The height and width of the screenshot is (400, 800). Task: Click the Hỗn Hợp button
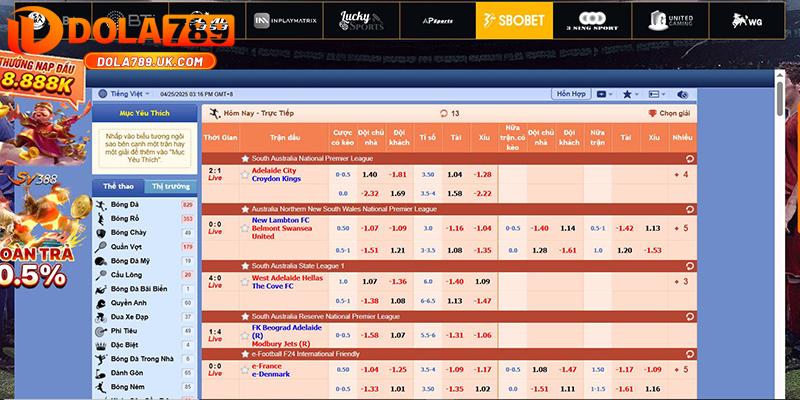tap(571, 94)
